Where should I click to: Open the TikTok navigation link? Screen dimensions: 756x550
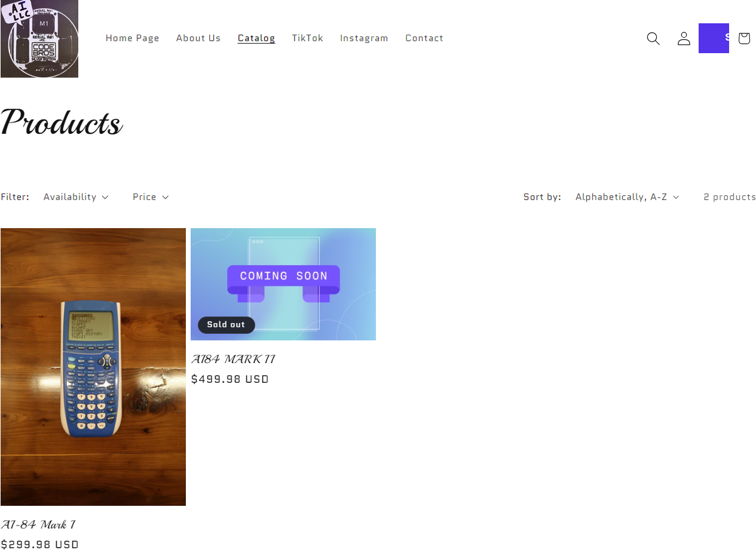(308, 38)
